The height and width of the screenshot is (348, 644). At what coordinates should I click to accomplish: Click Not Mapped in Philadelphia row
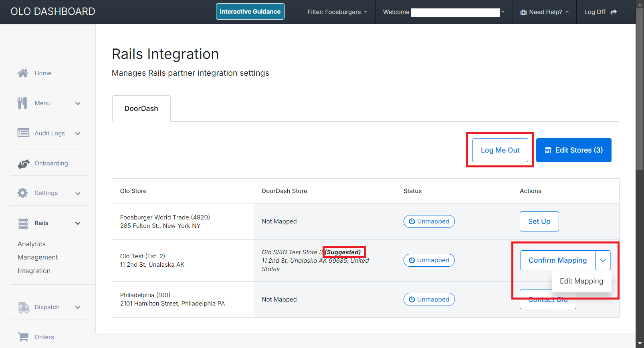(279, 300)
